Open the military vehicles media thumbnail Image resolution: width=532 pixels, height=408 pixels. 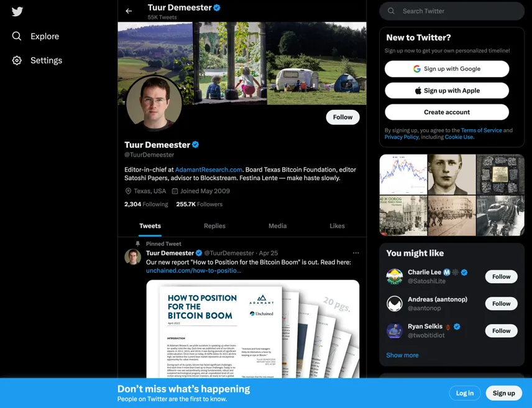coord(500,215)
